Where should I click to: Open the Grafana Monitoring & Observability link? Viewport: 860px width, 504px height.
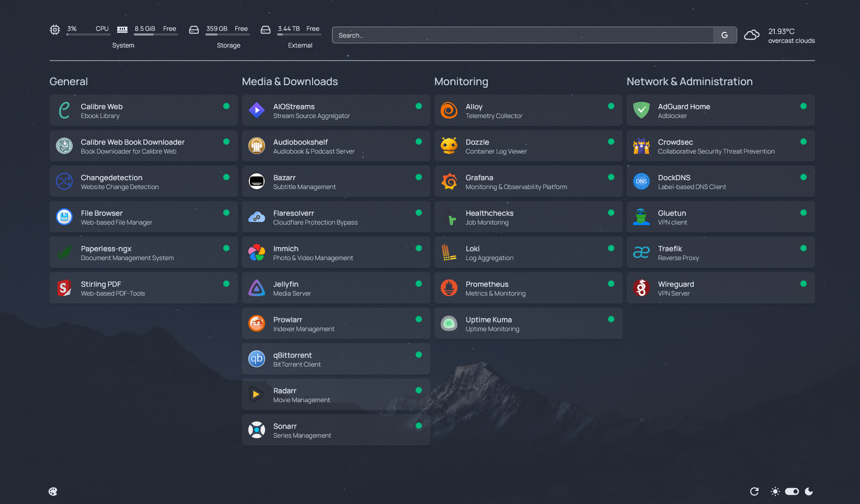click(x=528, y=181)
